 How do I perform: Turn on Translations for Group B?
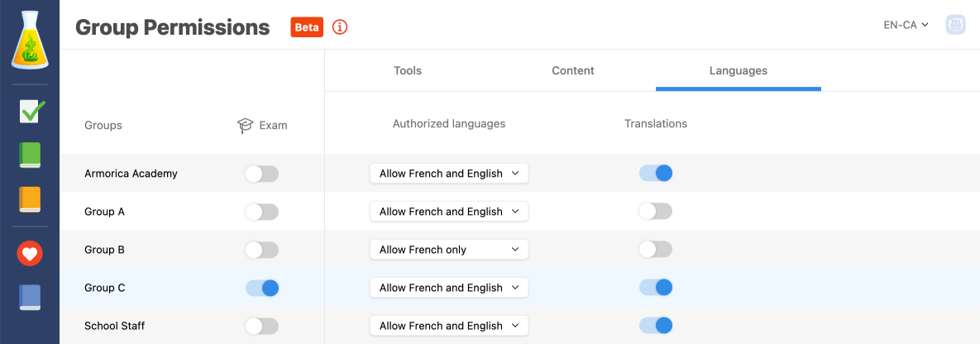point(656,250)
